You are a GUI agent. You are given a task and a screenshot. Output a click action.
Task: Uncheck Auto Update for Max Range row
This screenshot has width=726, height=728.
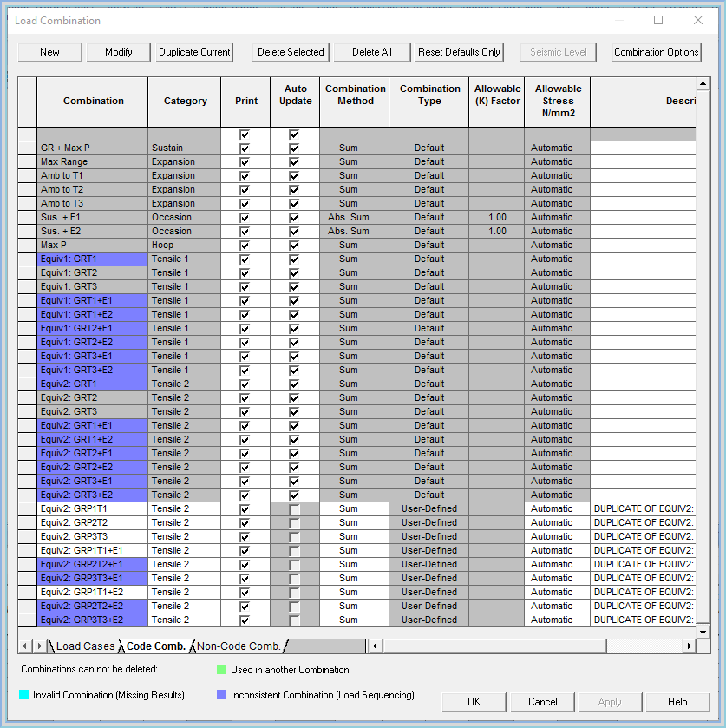pos(294,162)
